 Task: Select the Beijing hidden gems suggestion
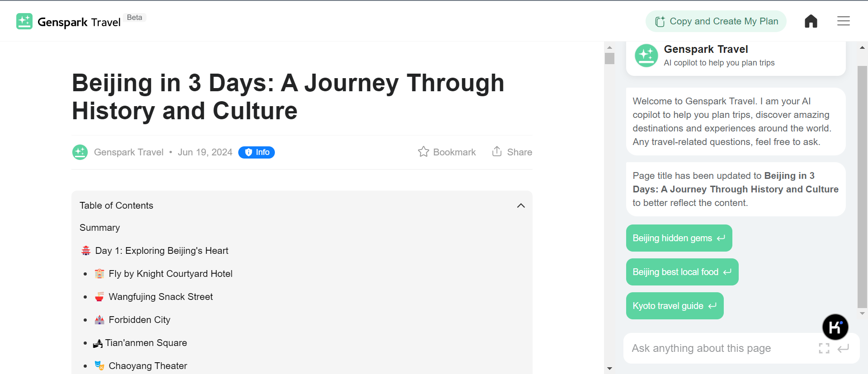tap(679, 238)
